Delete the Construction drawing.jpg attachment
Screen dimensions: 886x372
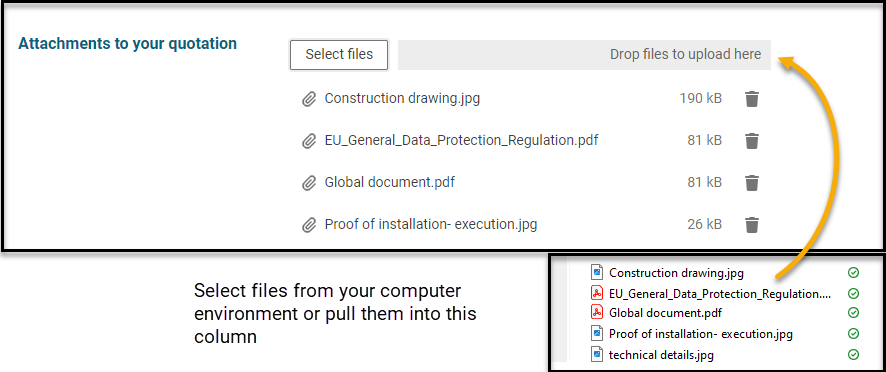tap(752, 99)
